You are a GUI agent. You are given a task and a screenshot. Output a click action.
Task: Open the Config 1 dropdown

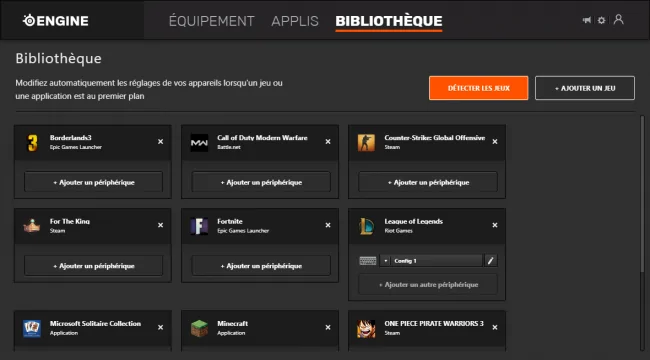pos(431,260)
